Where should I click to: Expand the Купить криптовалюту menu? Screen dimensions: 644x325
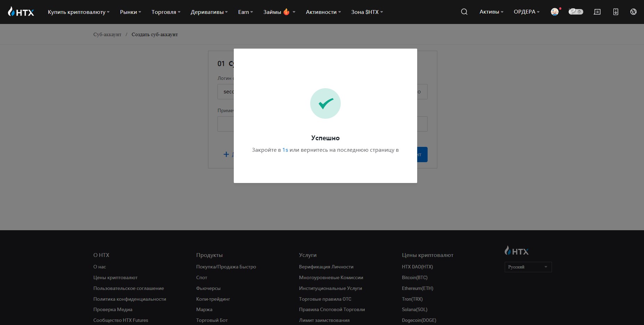(79, 12)
